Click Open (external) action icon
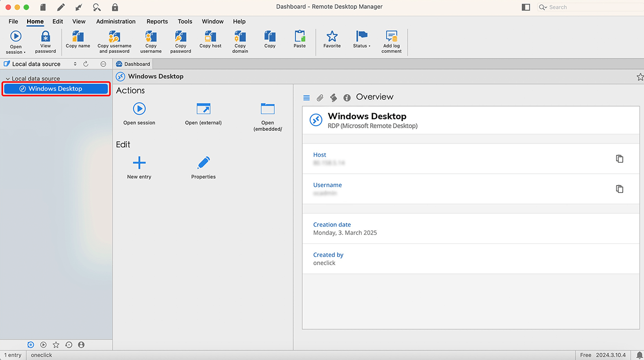 point(203,109)
